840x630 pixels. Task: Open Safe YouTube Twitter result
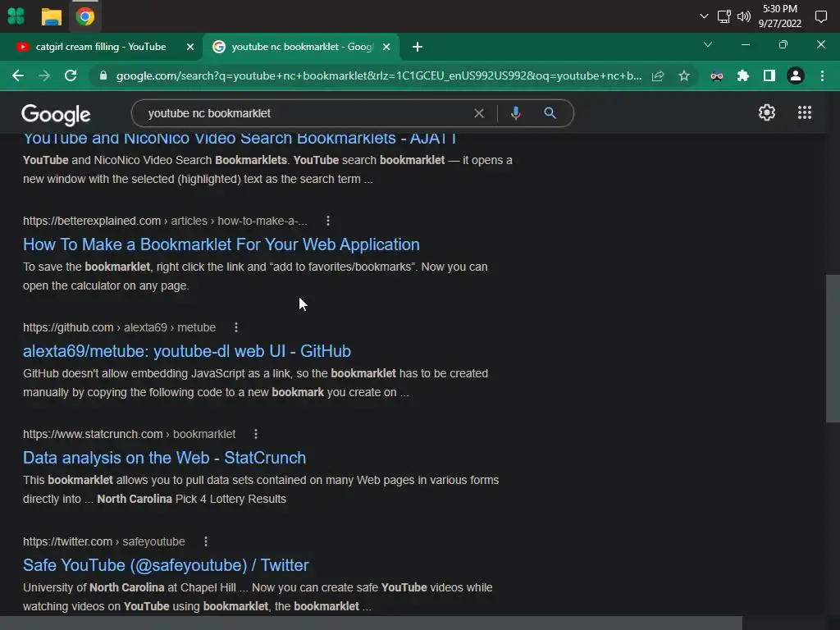tap(166, 565)
